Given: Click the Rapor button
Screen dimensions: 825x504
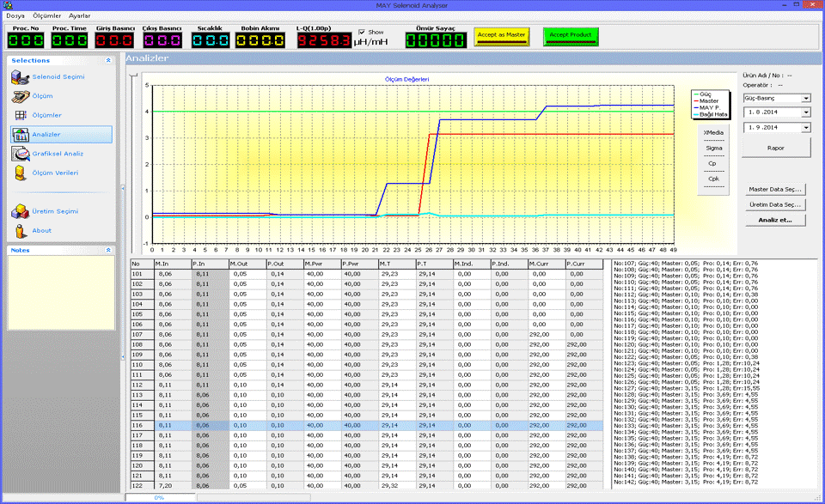Looking at the screenshot, I should (x=775, y=149).
